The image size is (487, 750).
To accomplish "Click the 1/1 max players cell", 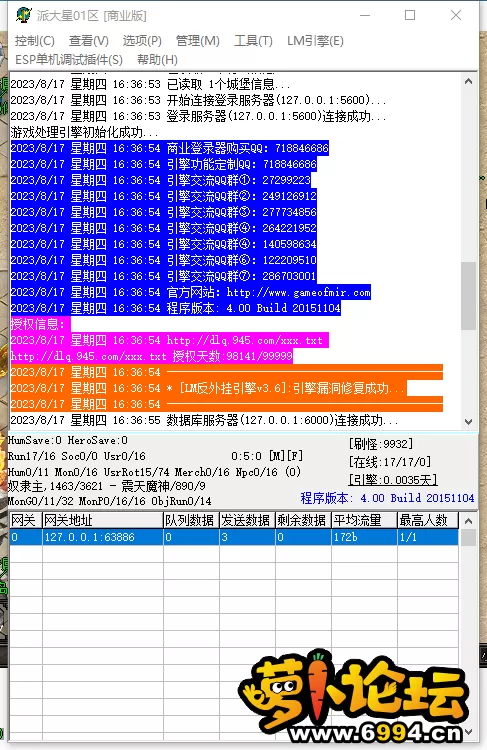I will point(428,537).
